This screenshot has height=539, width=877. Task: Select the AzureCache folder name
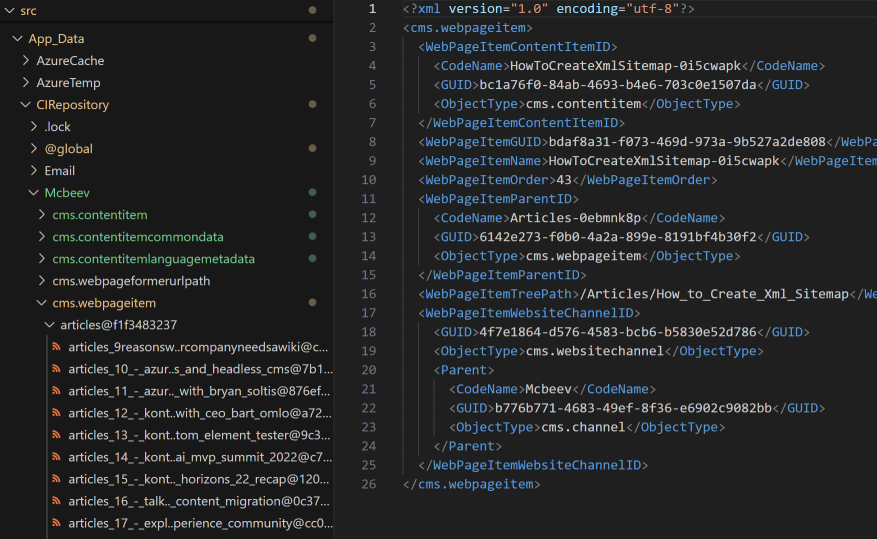coord(70,60)
